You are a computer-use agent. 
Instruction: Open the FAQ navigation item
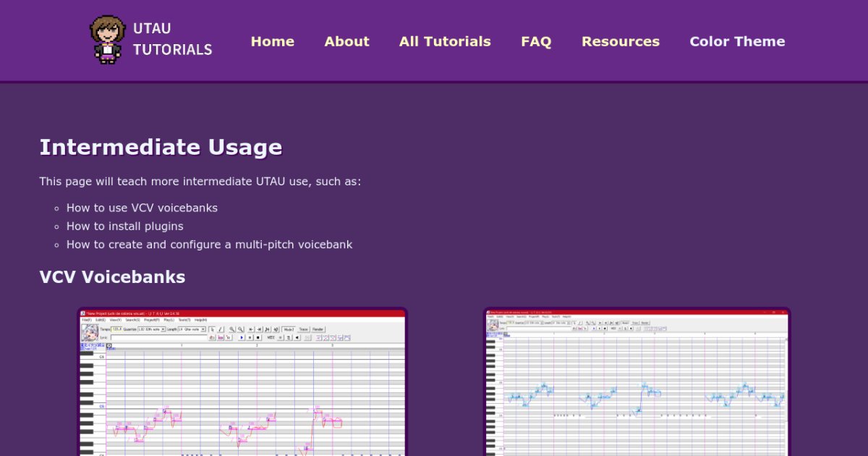coord(536,41)
